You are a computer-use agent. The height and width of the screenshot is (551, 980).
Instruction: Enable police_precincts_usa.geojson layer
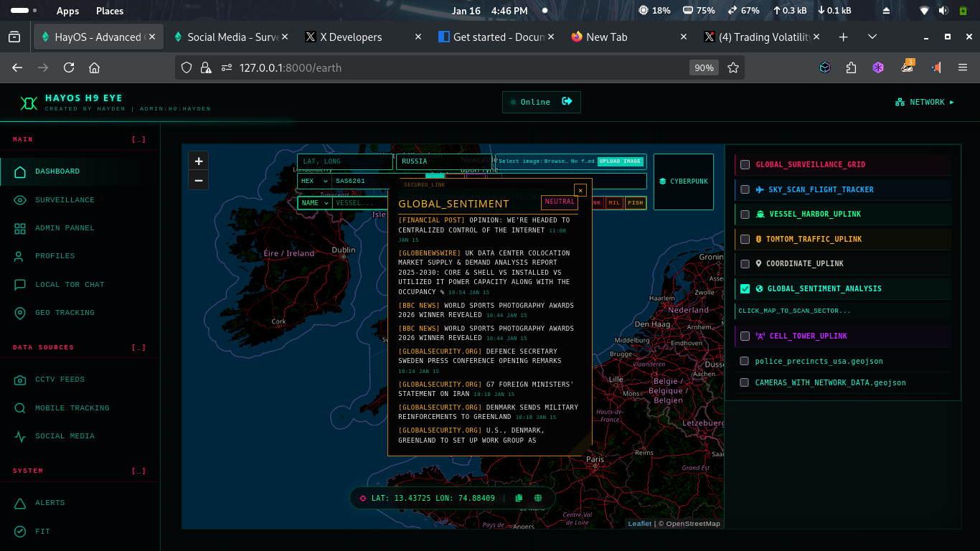(745, 361)
